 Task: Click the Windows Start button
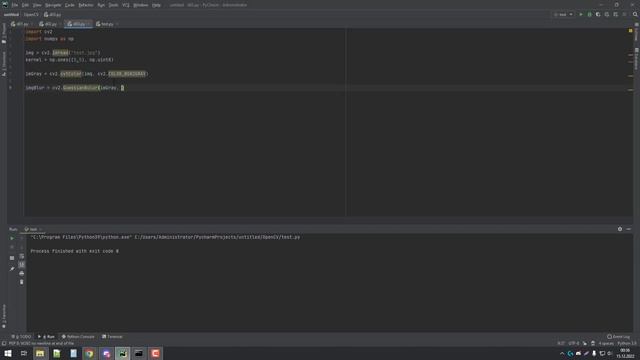click(8, 353)
